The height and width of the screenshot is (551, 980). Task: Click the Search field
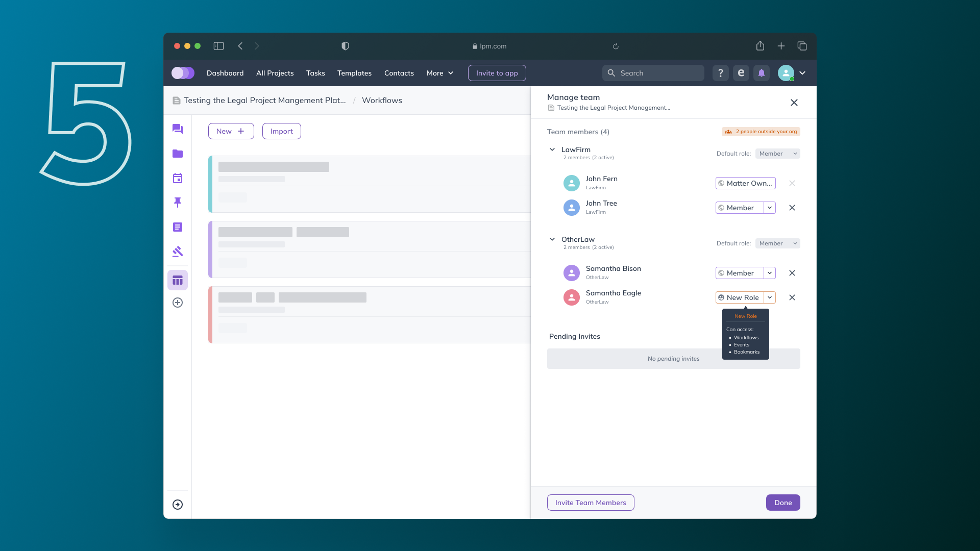[653, 73]
